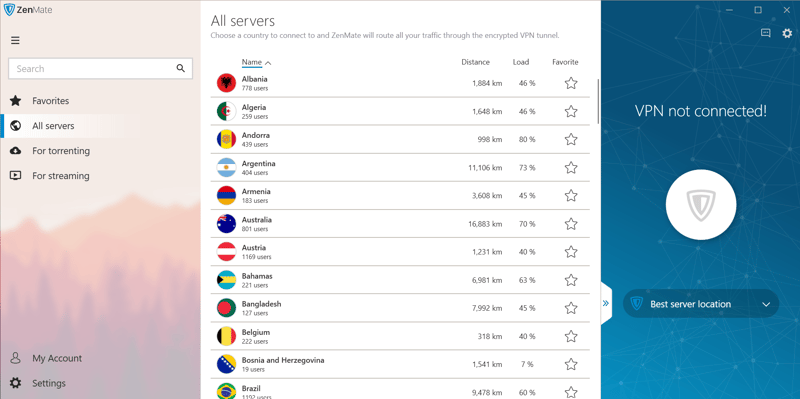Open the gear settings icon top right

pyautogui.click(x=788, y=33)
